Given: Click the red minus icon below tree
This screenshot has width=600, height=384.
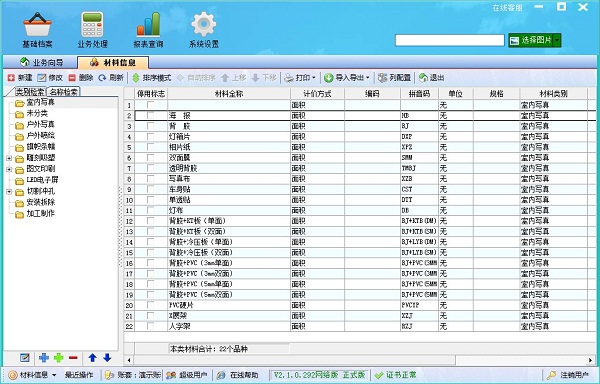Looking at the screenshot, I should 73,358.
